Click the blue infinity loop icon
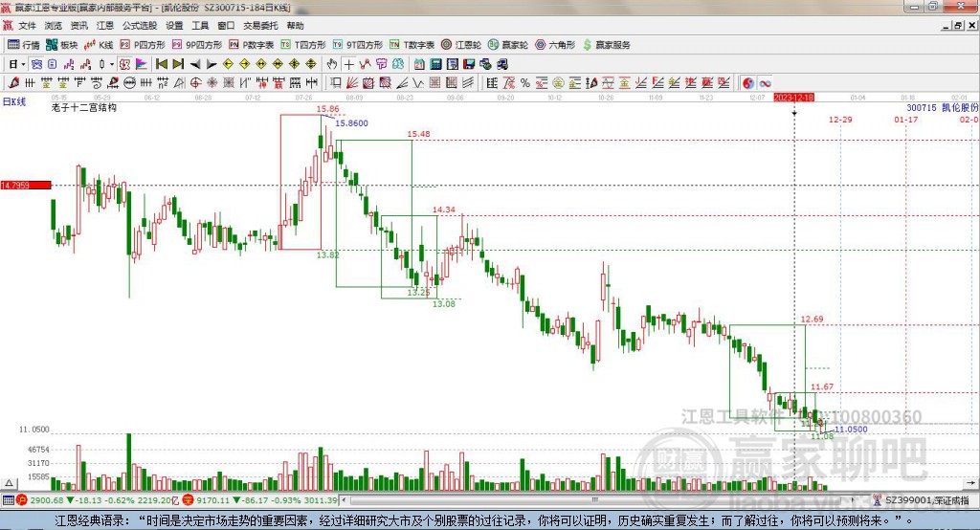This screenshot has width=980, height=530. coord(765,83)
